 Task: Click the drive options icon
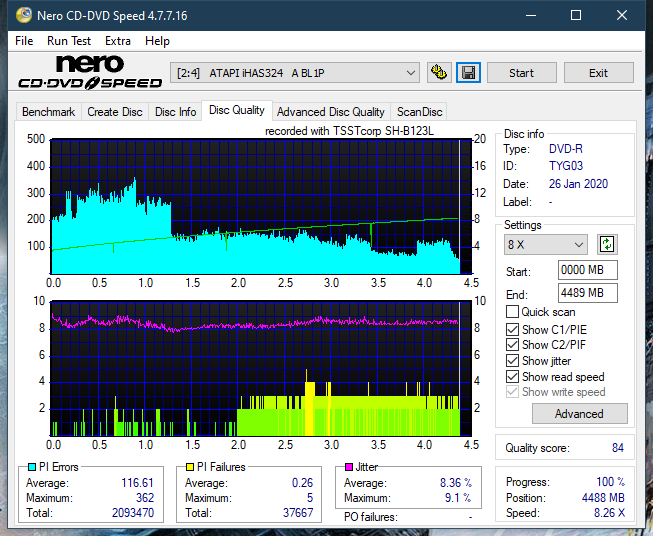click(439, 73)
